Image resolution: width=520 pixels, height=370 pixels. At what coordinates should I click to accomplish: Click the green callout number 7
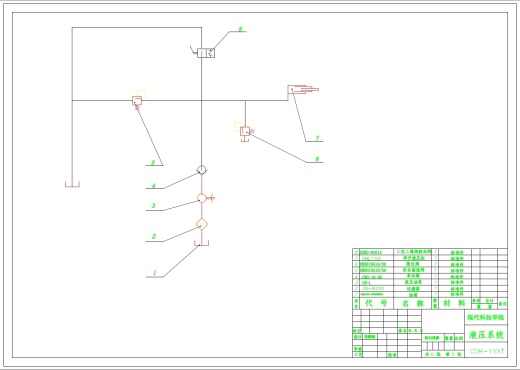[317, 138]
